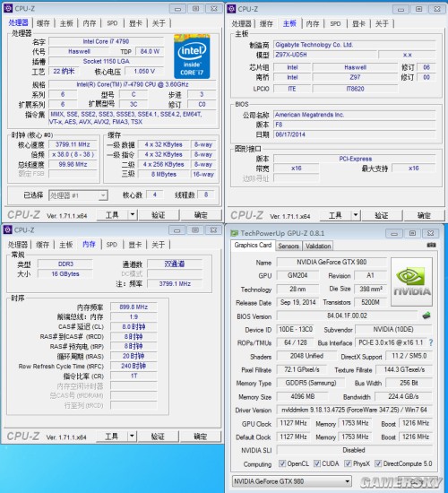
Task: Click the core speed value 3799.11 MHz
Action: pos(73,144)
